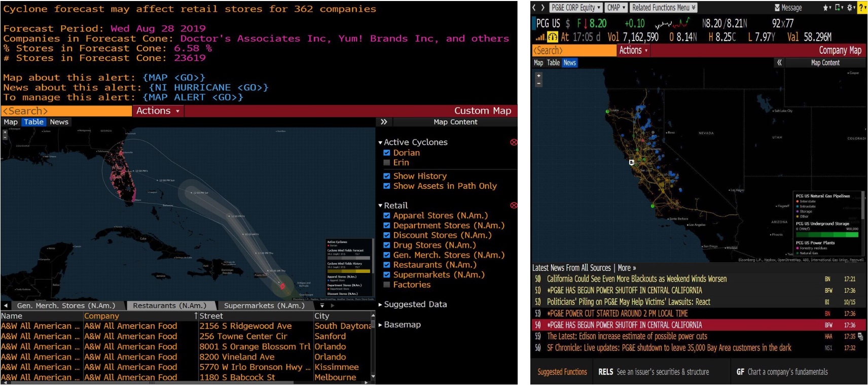This screenshot has width=868, height=385.
Task: Uncheck the Dorian cyclone checkbox
Action: pyautogui.click(x=387, y=153)
